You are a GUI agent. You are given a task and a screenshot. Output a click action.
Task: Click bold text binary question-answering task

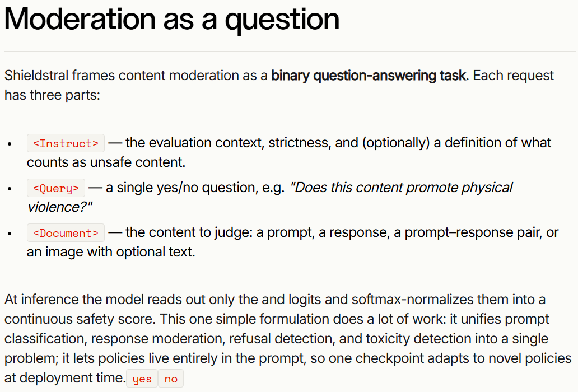coord(369,76)
